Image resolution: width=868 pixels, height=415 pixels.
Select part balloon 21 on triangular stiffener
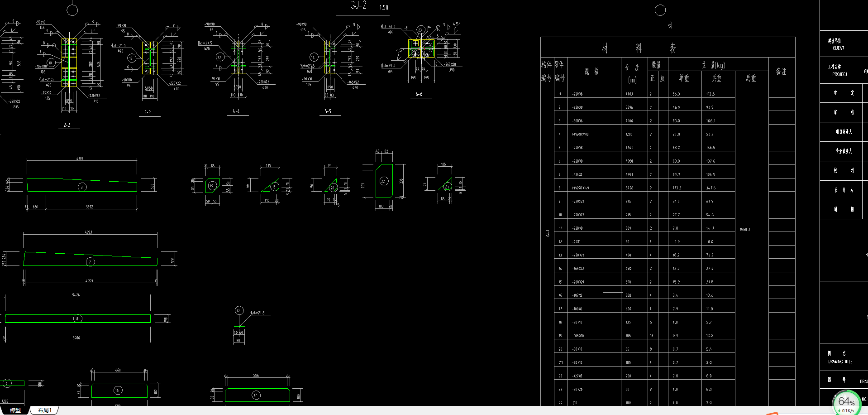point(447,186)
